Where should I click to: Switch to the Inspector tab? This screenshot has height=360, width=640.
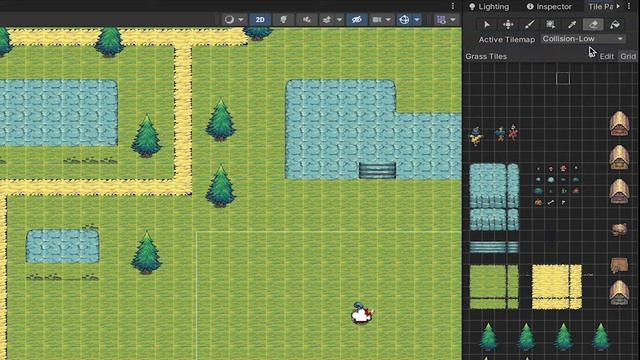549,7
